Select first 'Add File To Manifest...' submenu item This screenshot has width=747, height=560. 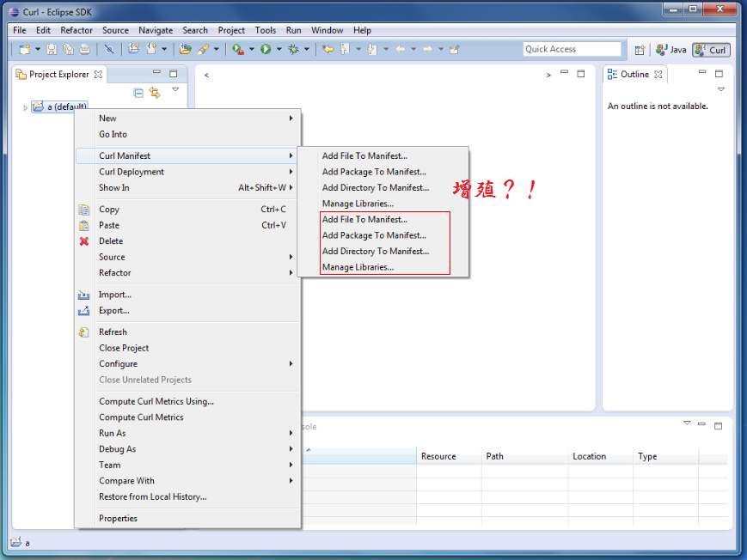click(364, 156)
